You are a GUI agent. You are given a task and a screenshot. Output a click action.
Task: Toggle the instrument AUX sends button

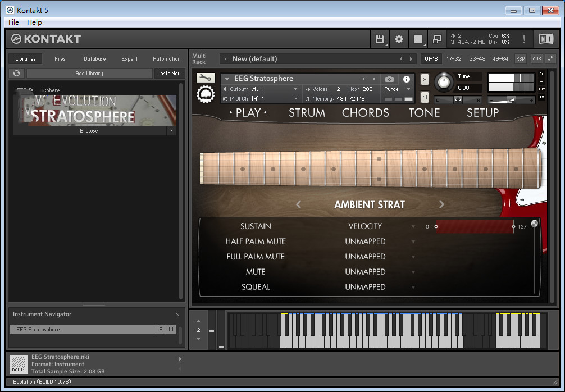tap(541, 89)
